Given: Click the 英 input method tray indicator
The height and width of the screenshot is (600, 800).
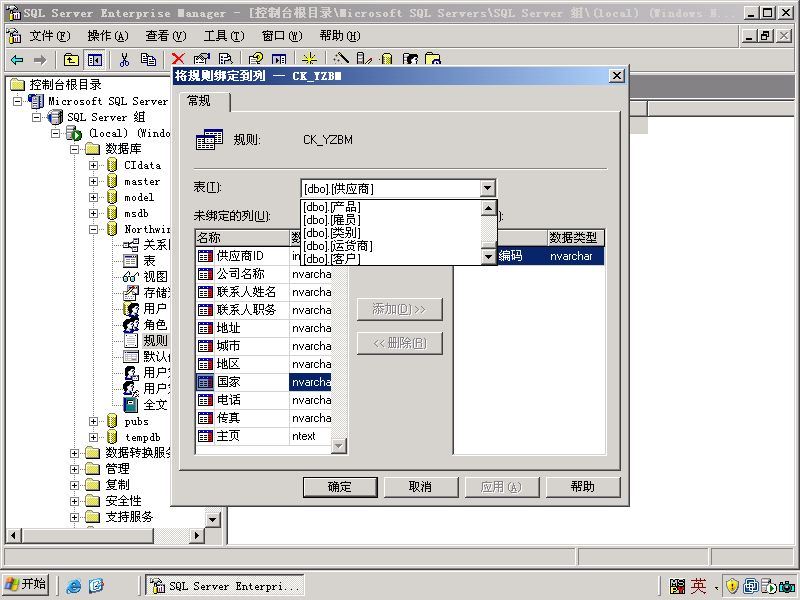Looking at the screenshot, I should point(699,586).
